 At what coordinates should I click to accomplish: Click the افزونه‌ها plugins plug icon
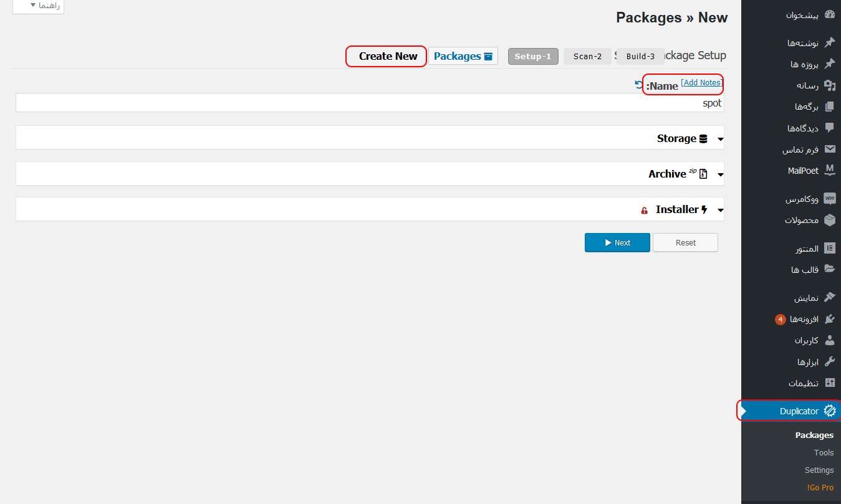(829, 319)
